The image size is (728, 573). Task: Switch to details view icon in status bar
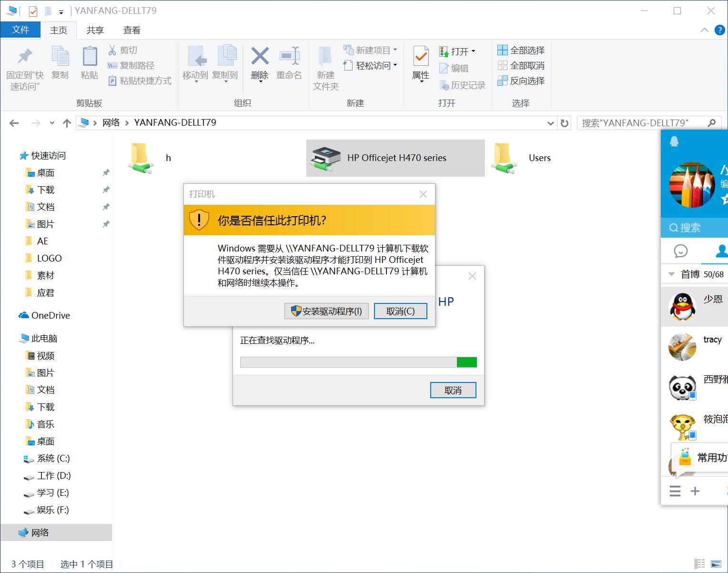[700, 564]
